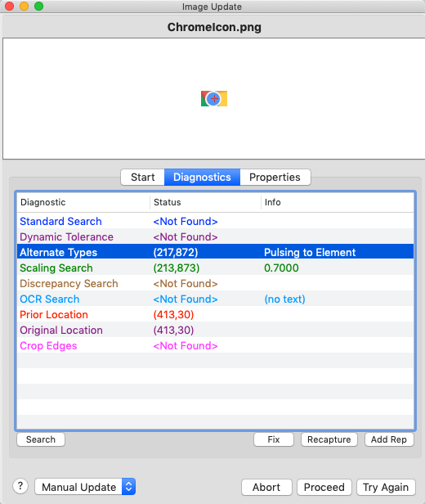Select the Standard Search row
Image resolution: width=425 pixels, height=504 pixels.
[215, 221]
